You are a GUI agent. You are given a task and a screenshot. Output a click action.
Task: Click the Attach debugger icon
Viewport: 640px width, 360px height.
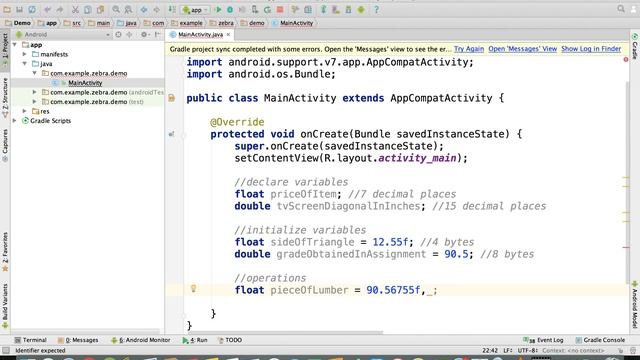point(255,9)
